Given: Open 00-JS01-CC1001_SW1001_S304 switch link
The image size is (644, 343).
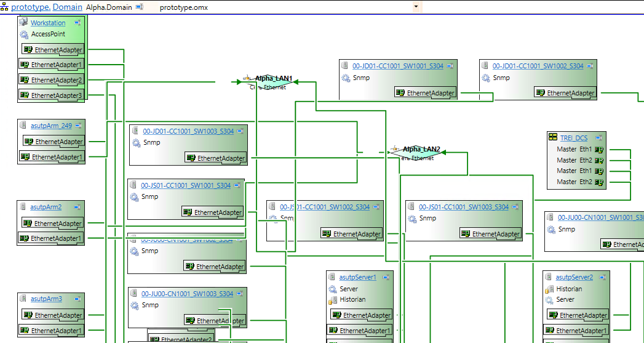Looking at the screenshot, I should (x=186, y=185).
